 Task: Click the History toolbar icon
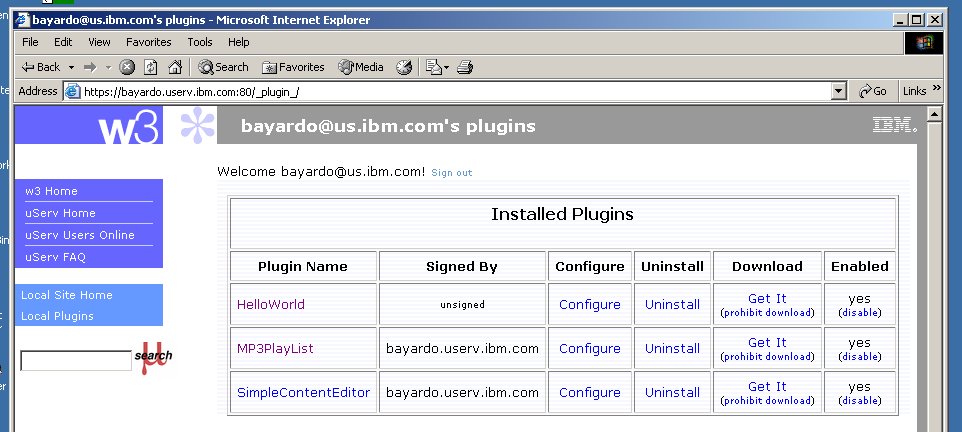(404, 67)
